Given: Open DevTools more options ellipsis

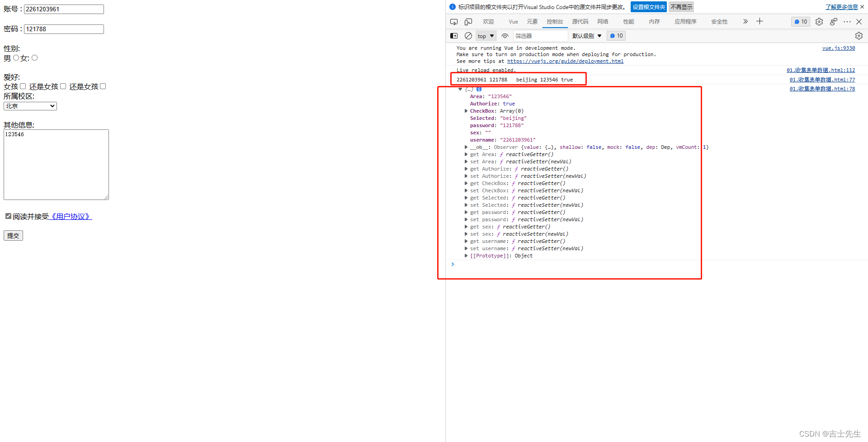Looking at the screenshot, I should coord(847,22).
